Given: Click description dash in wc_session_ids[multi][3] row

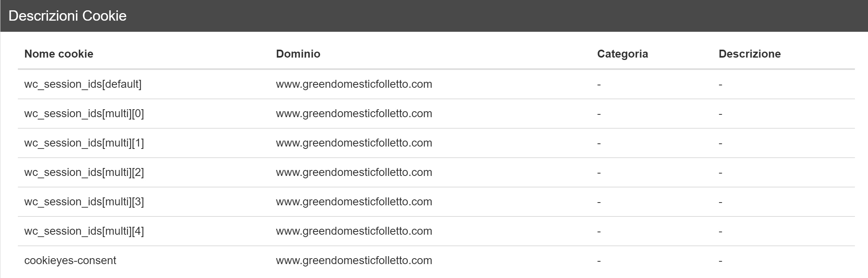Looking at the screenshot, I should [720, 202].
